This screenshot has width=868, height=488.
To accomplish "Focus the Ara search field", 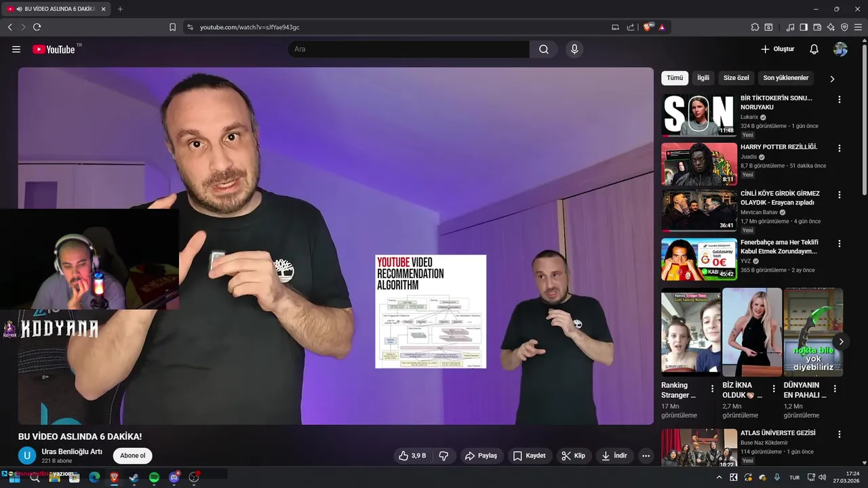I will 409,49.
